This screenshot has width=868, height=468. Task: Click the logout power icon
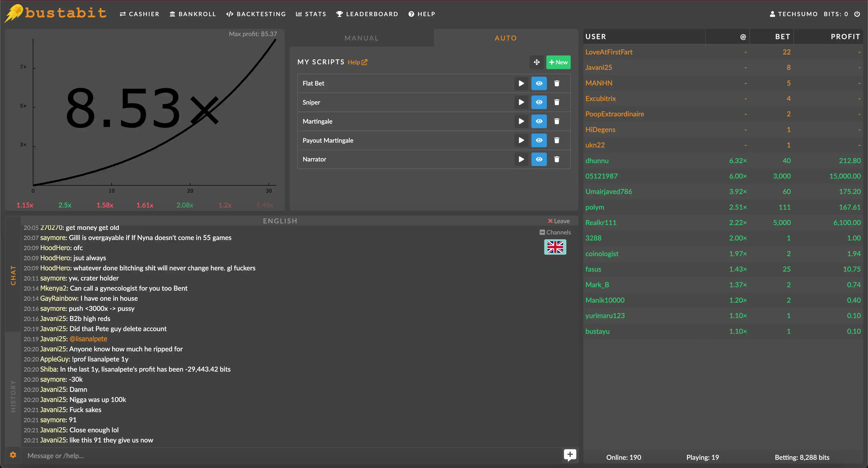(x=857, y=14)
